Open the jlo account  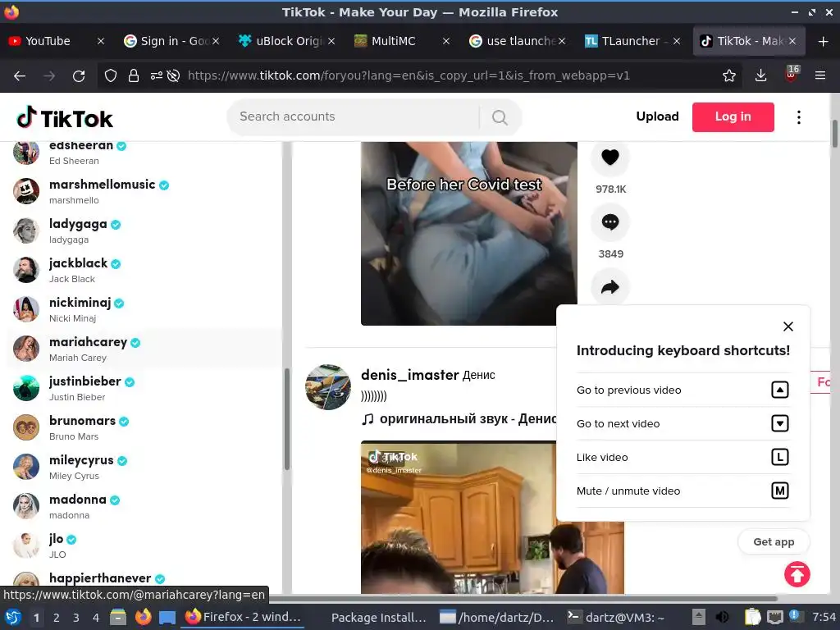(144, 546)
